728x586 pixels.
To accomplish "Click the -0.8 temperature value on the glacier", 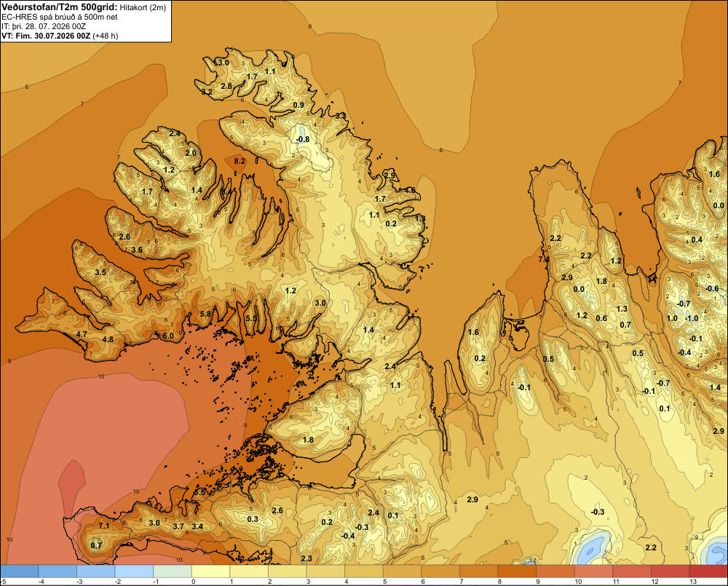I will (303, 139).
